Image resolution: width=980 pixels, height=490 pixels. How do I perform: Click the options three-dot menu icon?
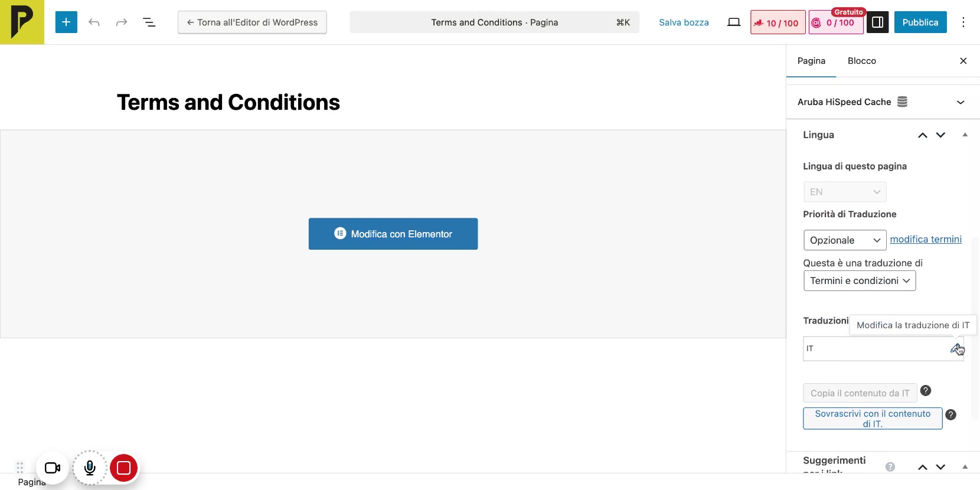pyautogui.click(x=963, y=22)
